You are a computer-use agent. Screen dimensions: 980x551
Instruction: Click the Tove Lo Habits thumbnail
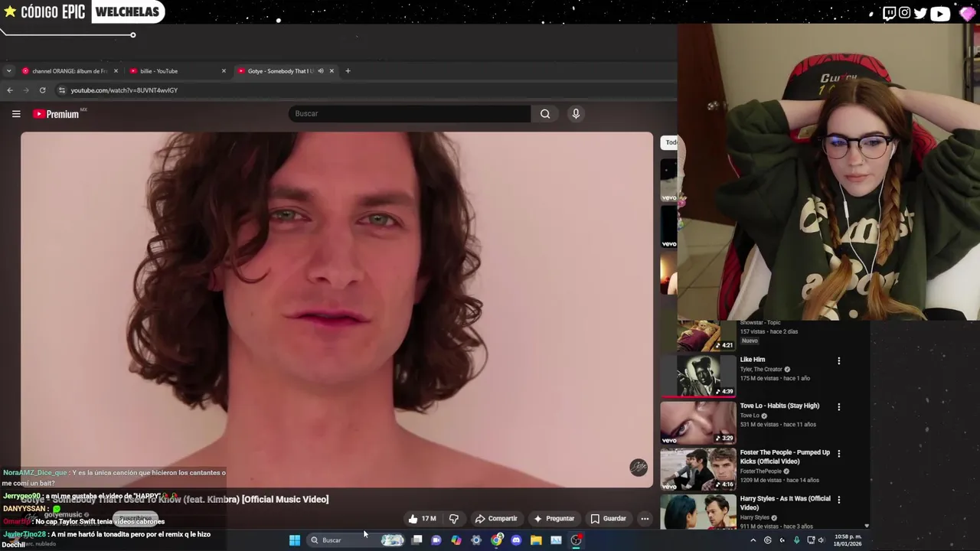698,422
